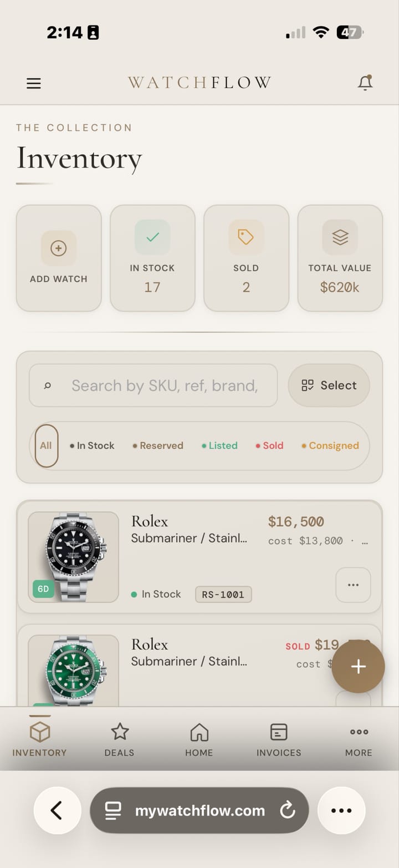Screen dimensions: 399x868
Task: Open the More menu in bottom bar
Action: click(x=359, y=738)
